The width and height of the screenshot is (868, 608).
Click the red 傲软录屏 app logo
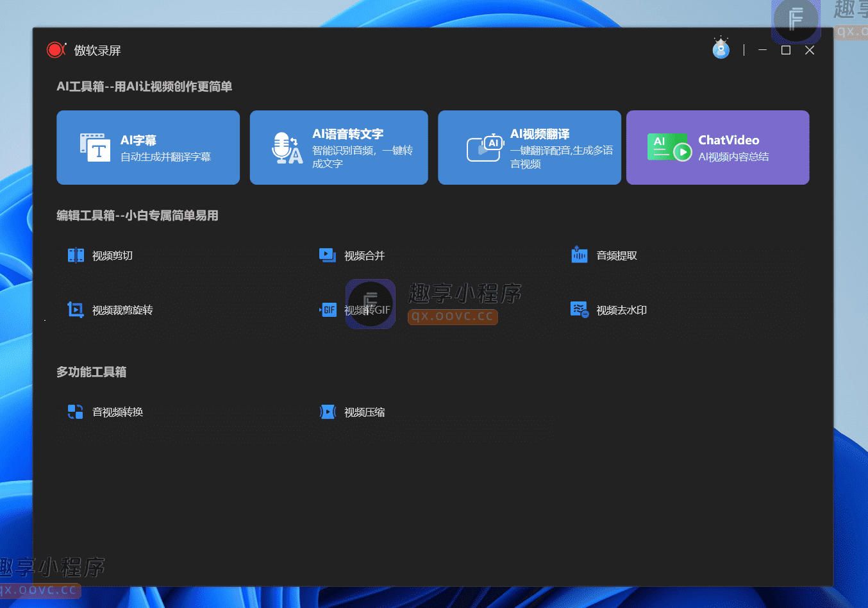pos(56,50)
